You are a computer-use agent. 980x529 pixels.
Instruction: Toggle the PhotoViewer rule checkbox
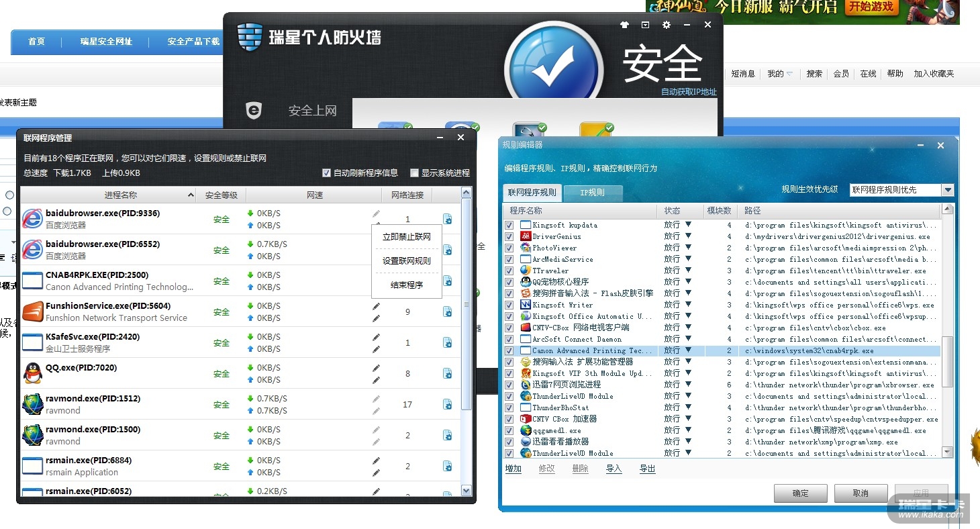pos(509,248)
